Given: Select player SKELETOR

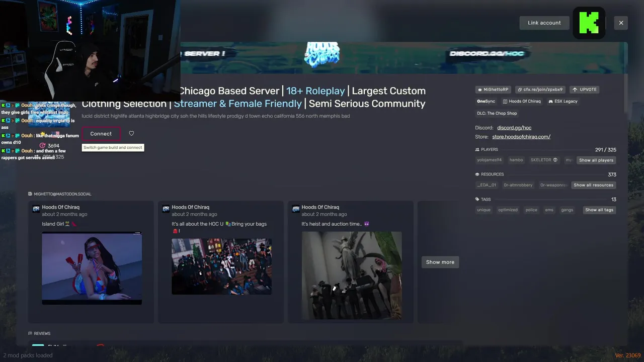Looking at the screenshot, I should [544, 160].
